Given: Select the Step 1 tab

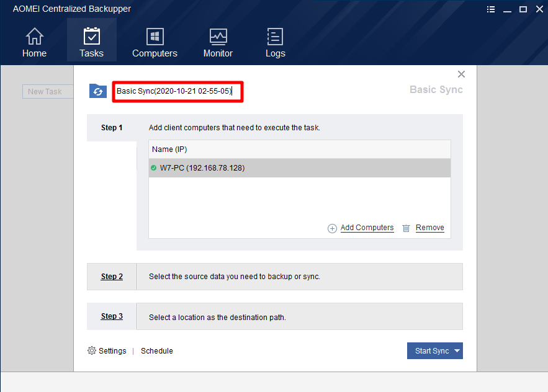Looking at the screenshot, I should pyautogui.click(x=112, y=128).
